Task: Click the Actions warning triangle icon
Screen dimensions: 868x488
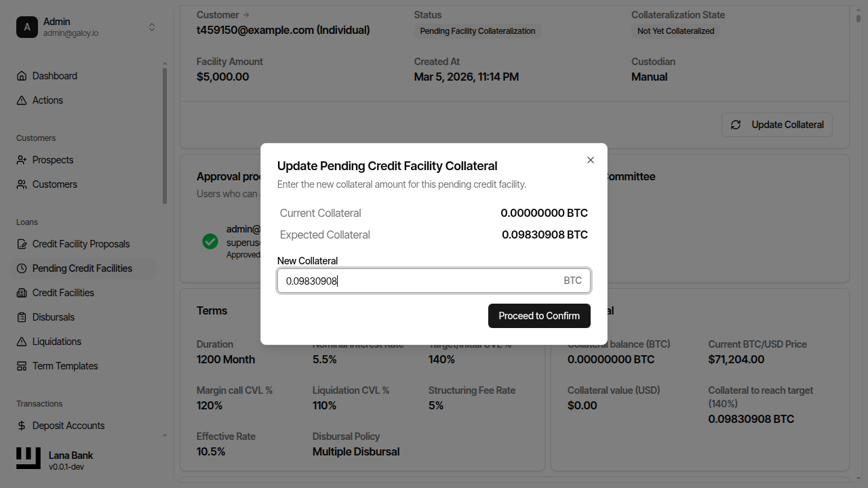Action: click(22, 100)
